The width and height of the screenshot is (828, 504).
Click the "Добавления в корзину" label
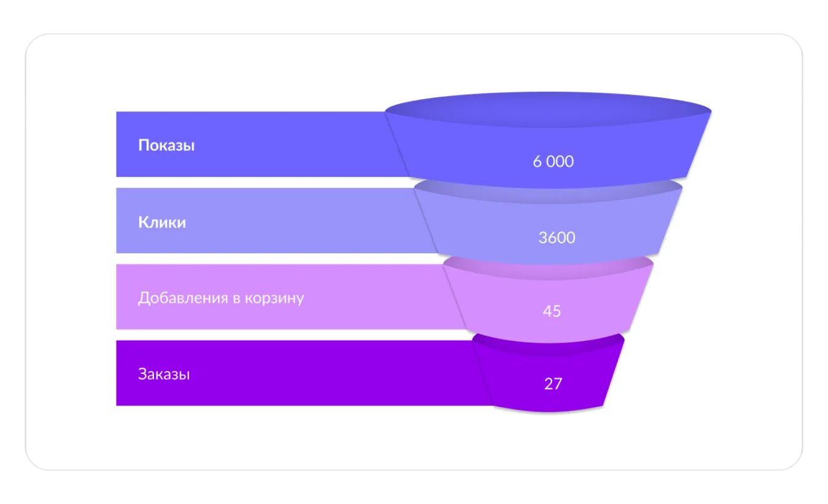click(221, 298)
